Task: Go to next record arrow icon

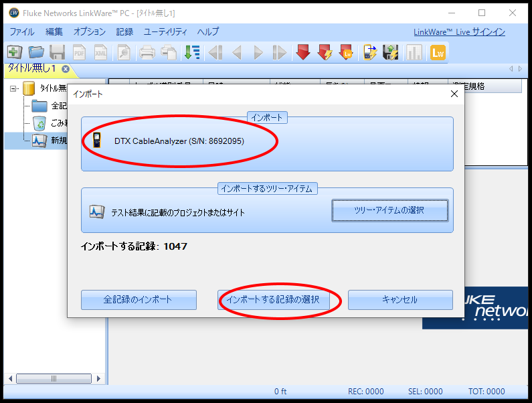Action: coord(258,52)
